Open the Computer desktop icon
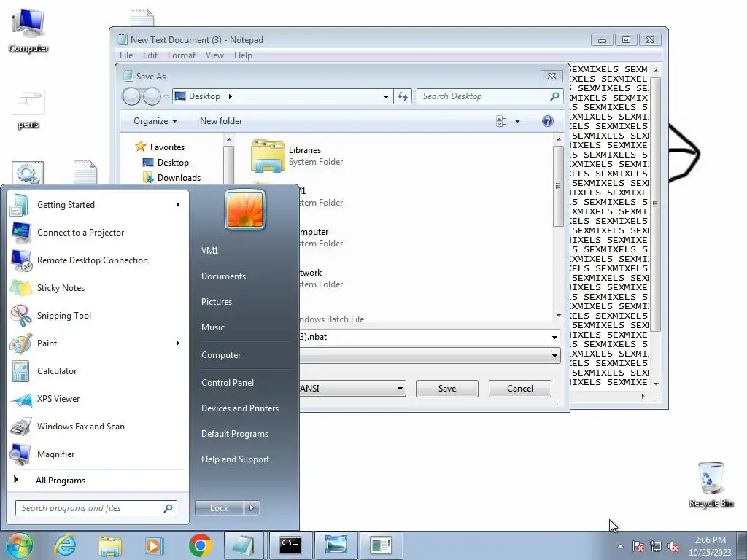This screenshot has width=747, height=560. (28, 31)
